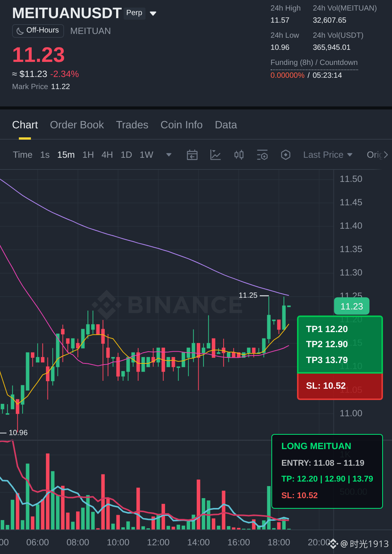Open the calendar date jump icon

[x=192, y=155]
